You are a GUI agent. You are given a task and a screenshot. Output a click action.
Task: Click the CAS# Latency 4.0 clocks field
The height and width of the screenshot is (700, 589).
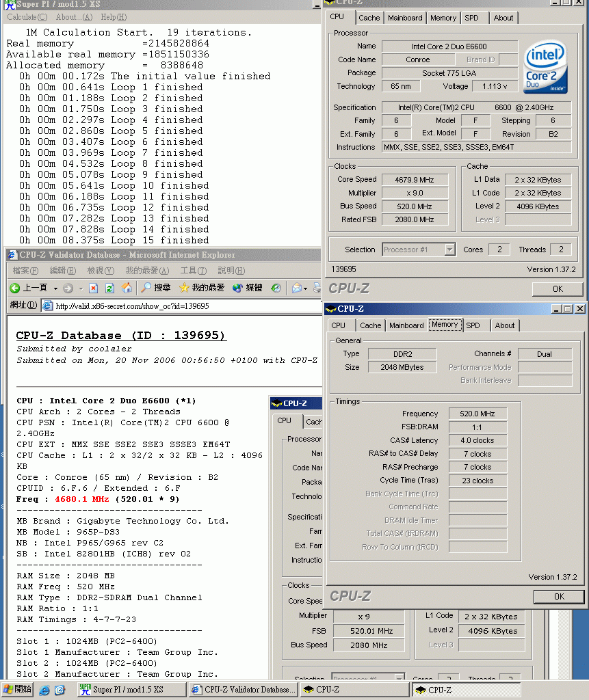[477, 441]
